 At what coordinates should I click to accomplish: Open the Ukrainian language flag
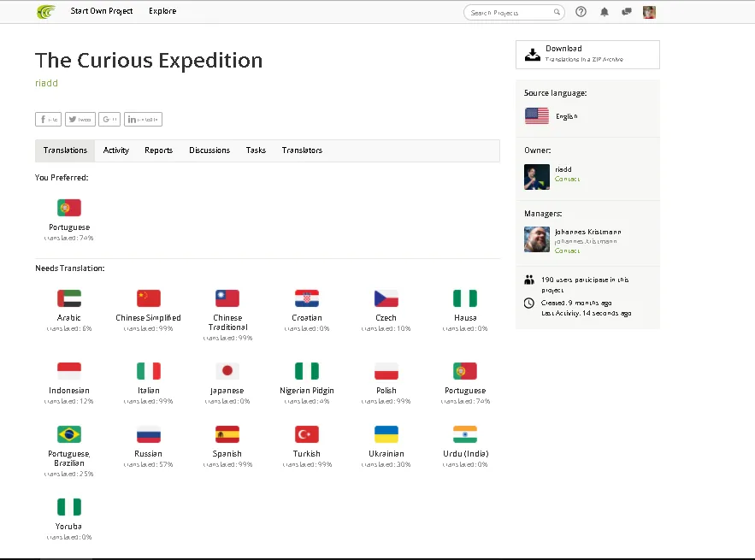pos(386,434)
